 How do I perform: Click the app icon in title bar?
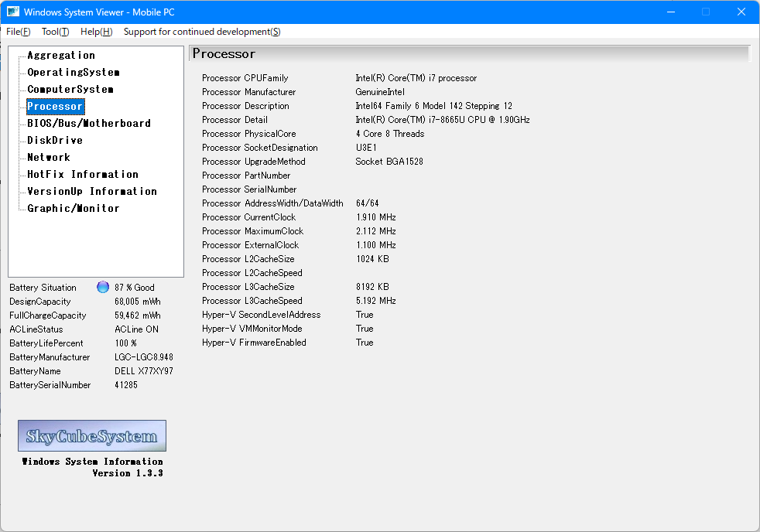point(13,12)
